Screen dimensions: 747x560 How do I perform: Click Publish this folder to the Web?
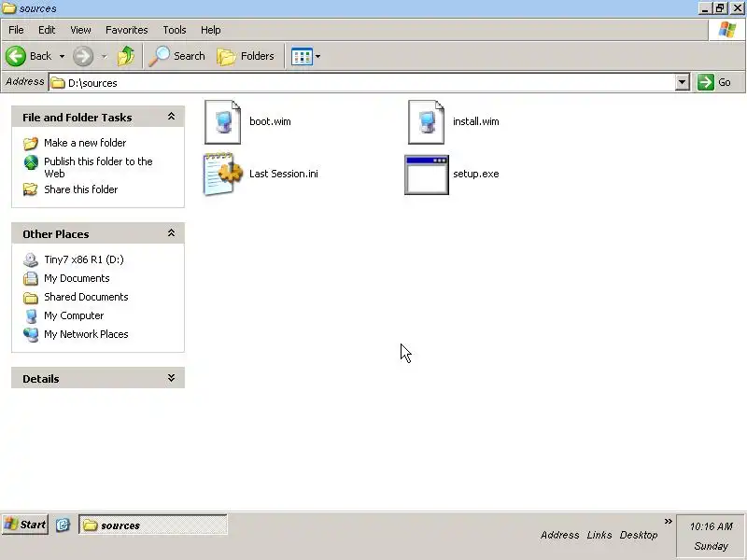[98, 167]
